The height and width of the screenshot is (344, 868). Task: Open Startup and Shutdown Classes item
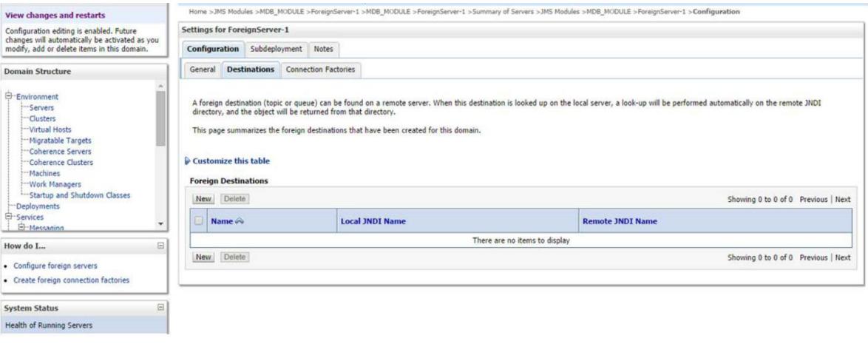[x=80, y=195]
